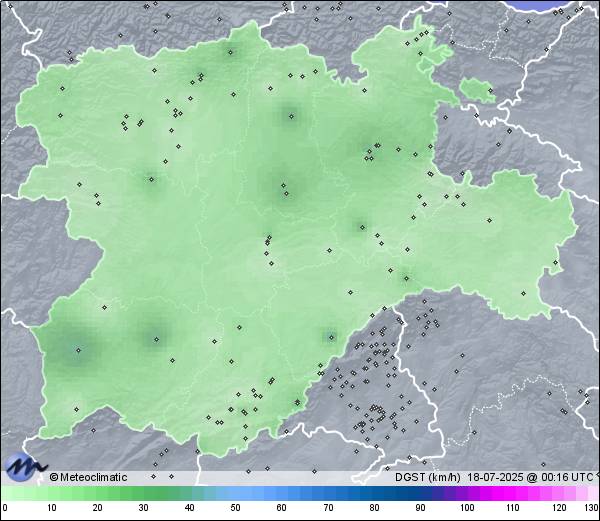Pick the dark navy color above 90
Screen dimensions: 600x521
coord(421,493)
